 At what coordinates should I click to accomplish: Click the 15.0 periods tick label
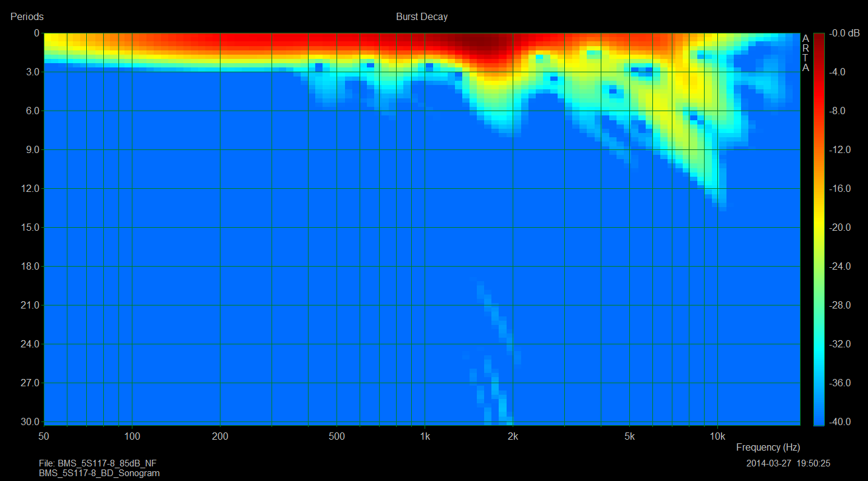pyautogui.click(x=28, y=228)
